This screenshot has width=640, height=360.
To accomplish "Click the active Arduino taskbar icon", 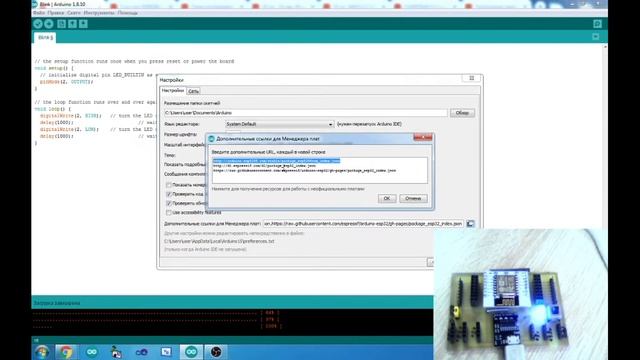I will tap(191, 352).
